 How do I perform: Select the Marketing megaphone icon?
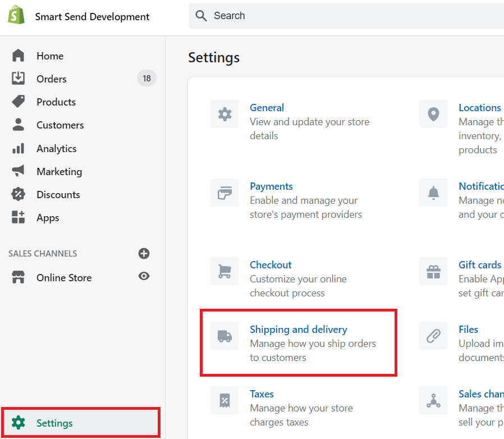coord(17,171)
